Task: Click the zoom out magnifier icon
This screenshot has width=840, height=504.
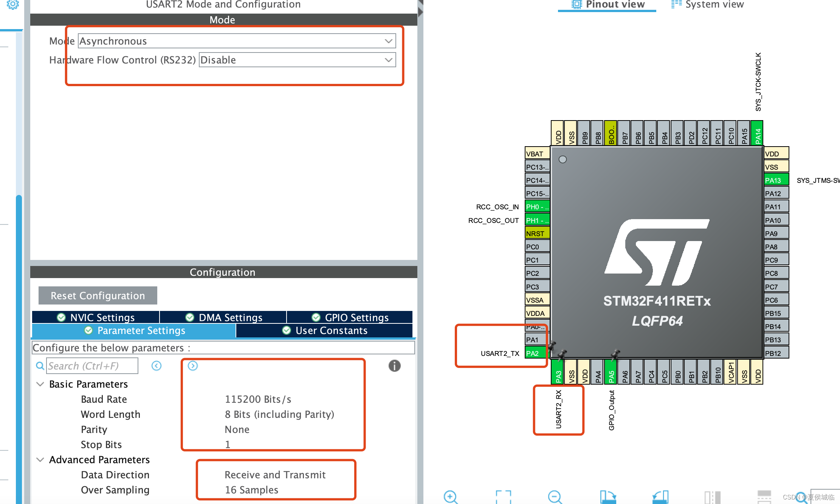Action: [555, 497]
